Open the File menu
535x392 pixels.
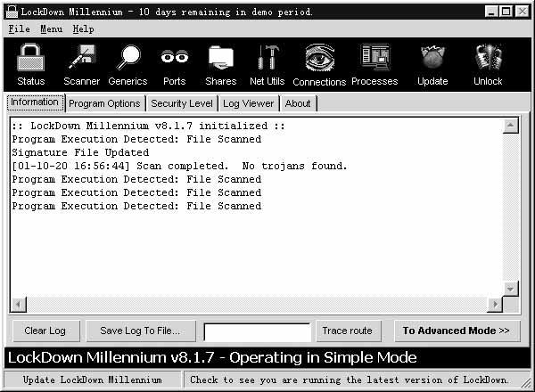(x=19, y=29)
